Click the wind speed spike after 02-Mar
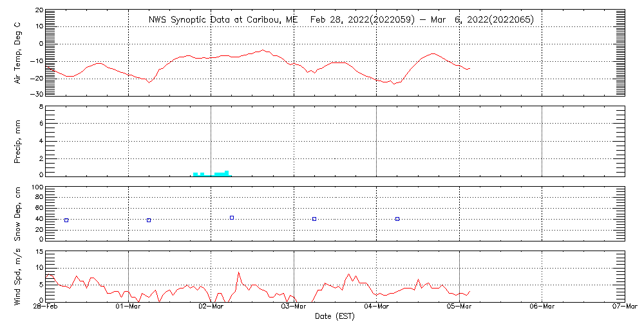644x322 pixels. click(239, 273)
